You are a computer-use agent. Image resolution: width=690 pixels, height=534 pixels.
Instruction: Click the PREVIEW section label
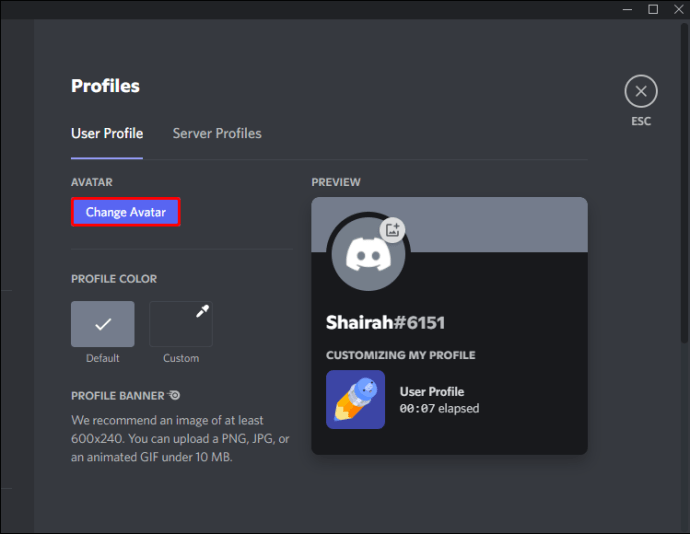pos(336,182)
